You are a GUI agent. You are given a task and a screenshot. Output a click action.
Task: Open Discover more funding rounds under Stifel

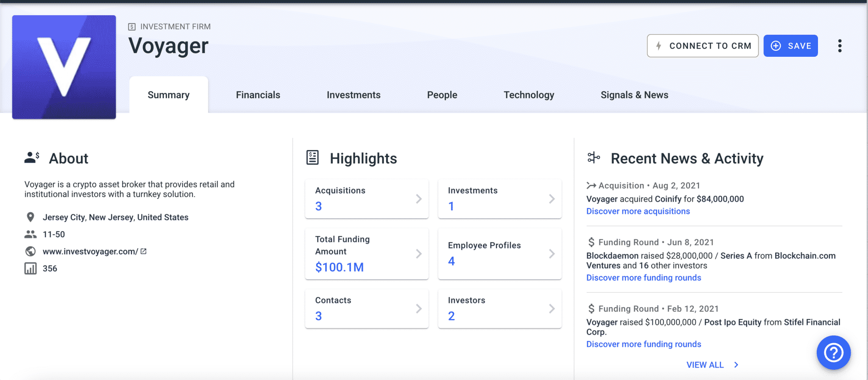(644, 344)
